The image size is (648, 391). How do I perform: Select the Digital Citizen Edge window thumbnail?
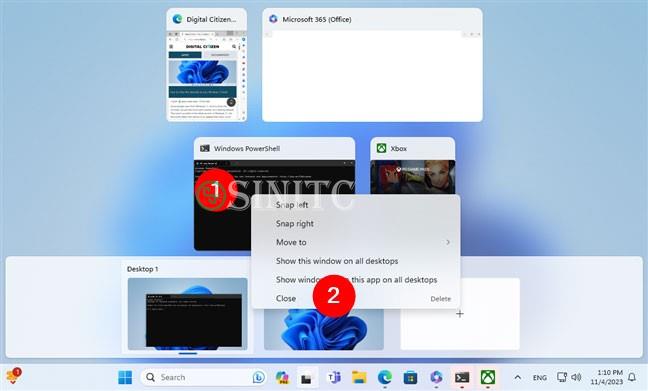[x=207, y=65]
